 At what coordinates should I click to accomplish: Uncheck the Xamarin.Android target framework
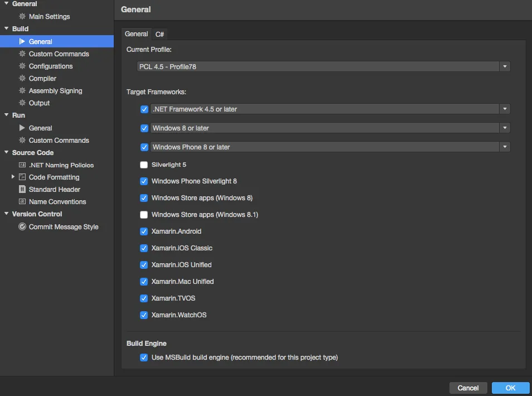click(144, 231)
